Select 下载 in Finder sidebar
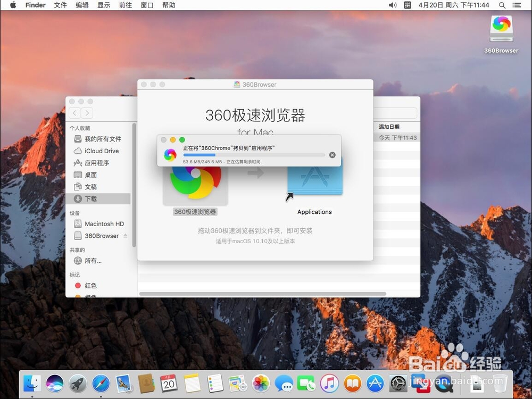 (x=98, y=199)
